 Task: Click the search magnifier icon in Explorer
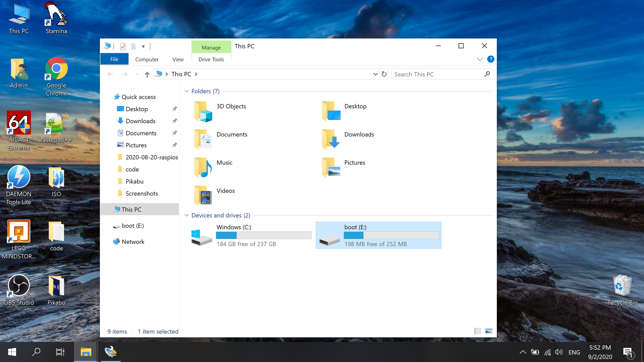[x=487, y=74]
